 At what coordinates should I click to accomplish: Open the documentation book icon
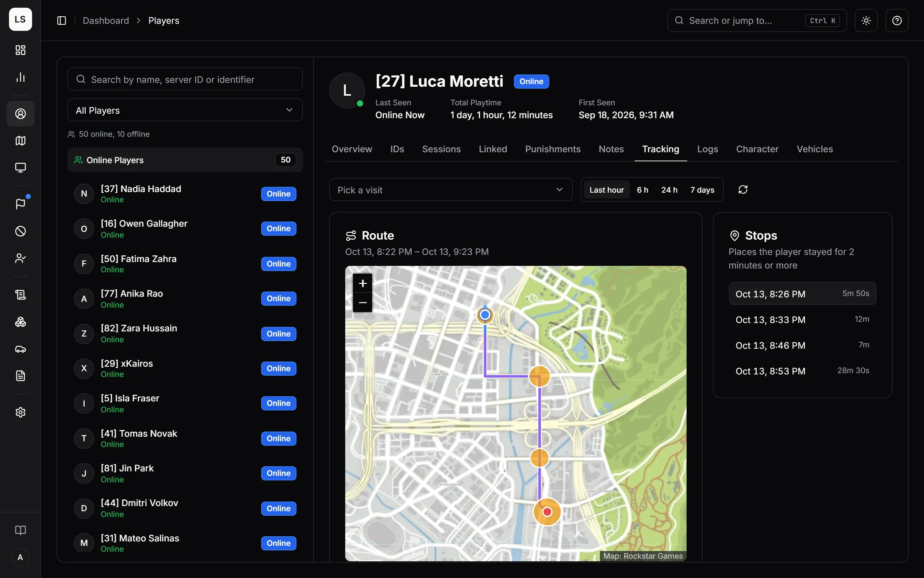point(21,530)
